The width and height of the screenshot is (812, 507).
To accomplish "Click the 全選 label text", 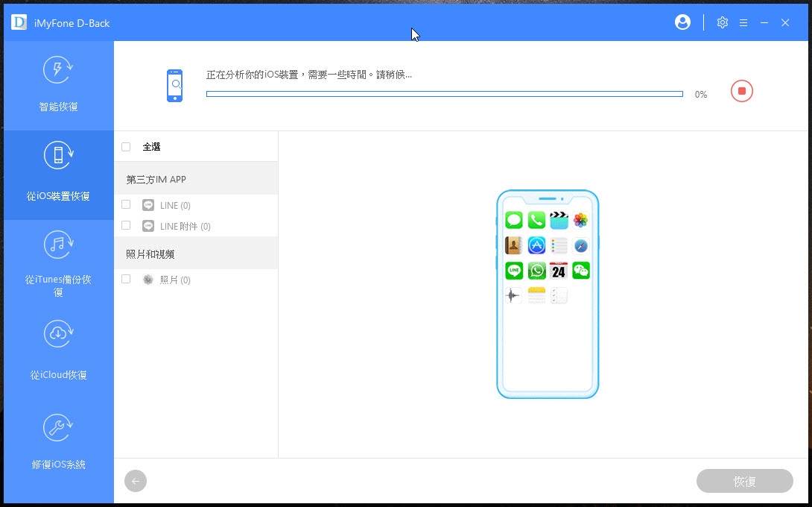I will point(152,147).
